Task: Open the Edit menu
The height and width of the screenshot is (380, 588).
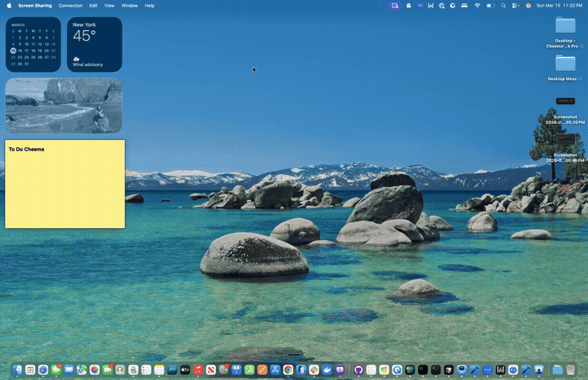Action: [93, 6]
